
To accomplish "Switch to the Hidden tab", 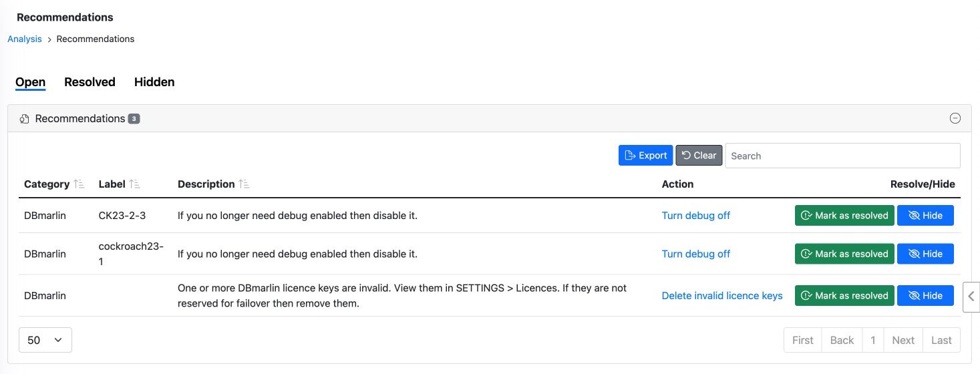I will point(154,82).
